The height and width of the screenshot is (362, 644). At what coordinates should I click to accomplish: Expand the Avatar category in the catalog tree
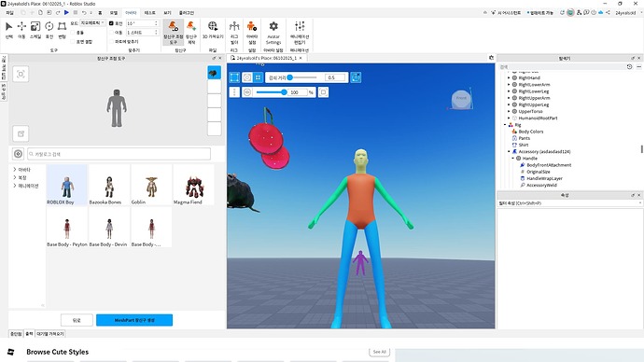click(x=15, y=169)
